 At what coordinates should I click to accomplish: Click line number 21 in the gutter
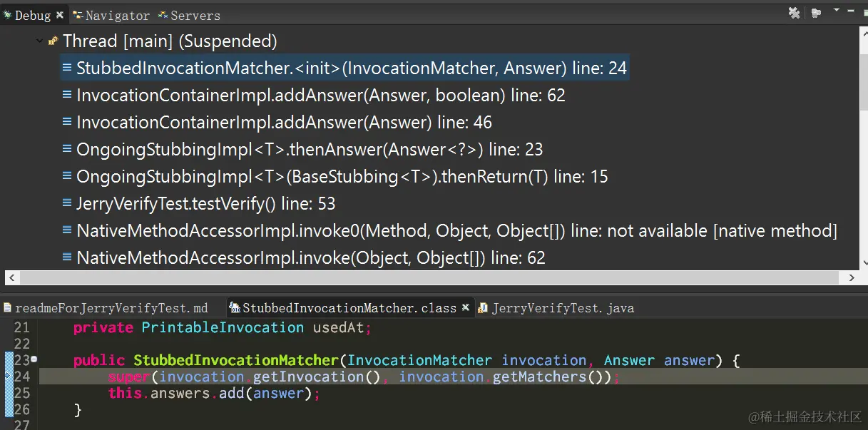(21, 327)
